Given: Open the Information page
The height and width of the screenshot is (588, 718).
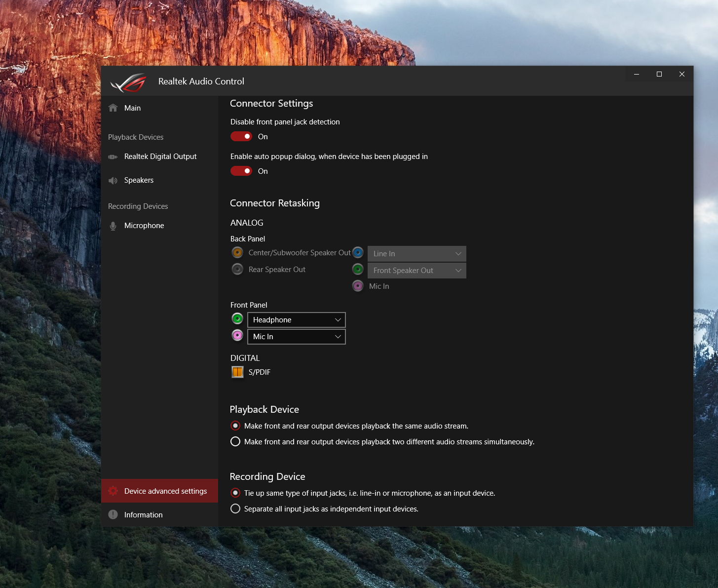Looking at the screenshot, I should click(159, 514).
